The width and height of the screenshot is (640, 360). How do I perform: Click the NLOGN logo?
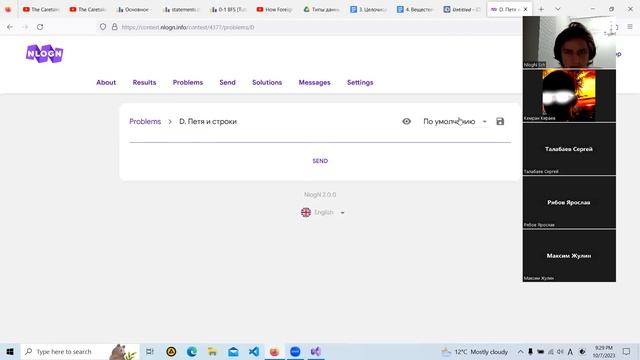pos(44,53)
